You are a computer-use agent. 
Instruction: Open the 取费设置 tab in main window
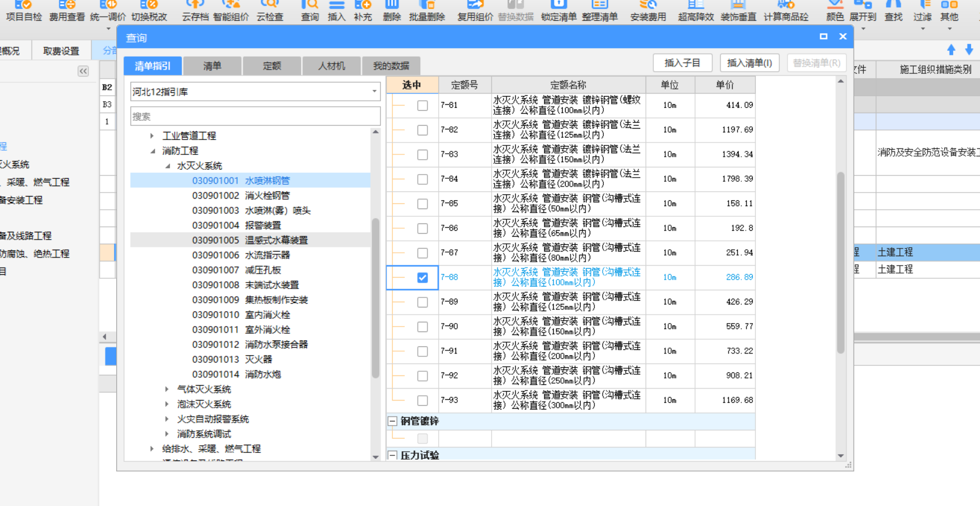tap(61, 51)
